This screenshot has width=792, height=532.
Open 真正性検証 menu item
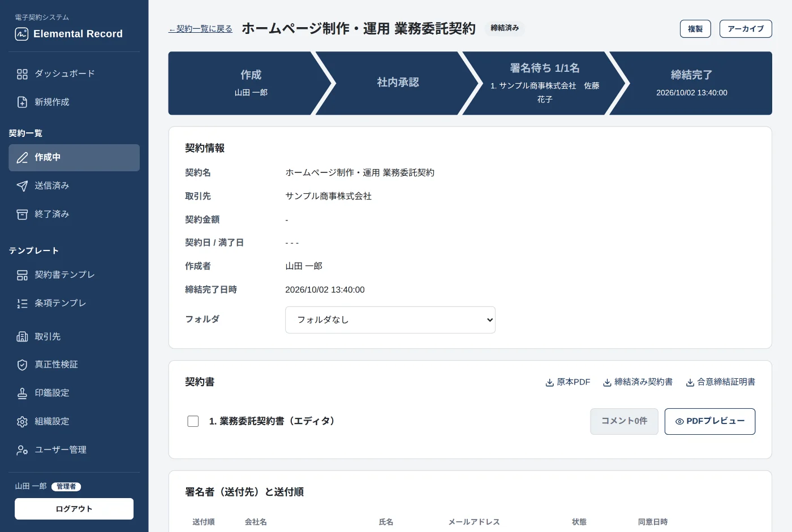tap(74, 365)
